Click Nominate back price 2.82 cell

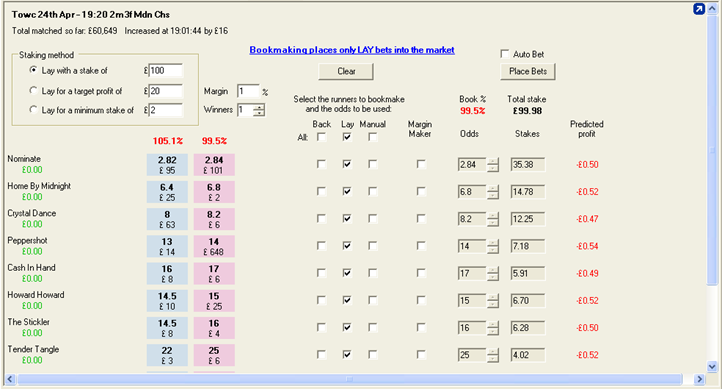[x=167, y=165]
